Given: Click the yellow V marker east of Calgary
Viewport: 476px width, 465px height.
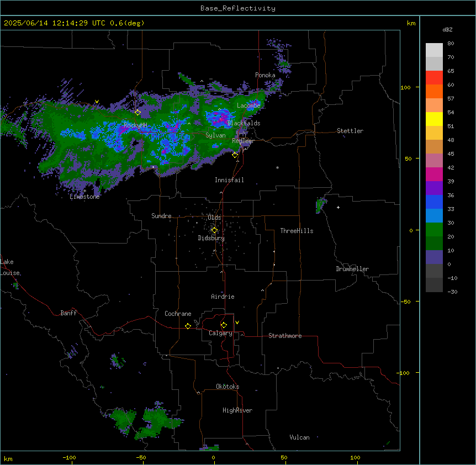Looking at the screenshot, I should 237,323.
